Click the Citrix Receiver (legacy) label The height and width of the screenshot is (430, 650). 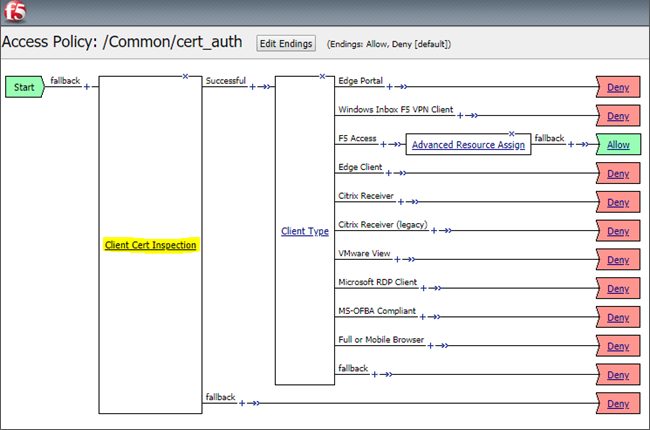coord(383,224)
